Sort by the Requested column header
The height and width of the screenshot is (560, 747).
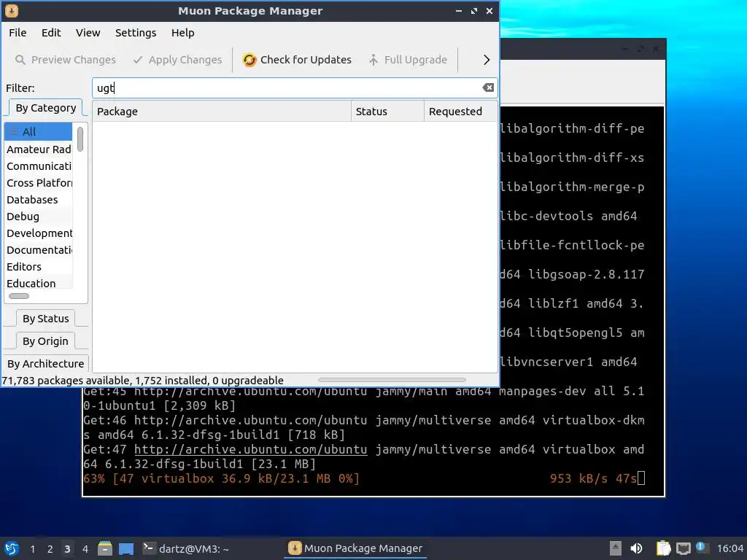tap(460, 112)
